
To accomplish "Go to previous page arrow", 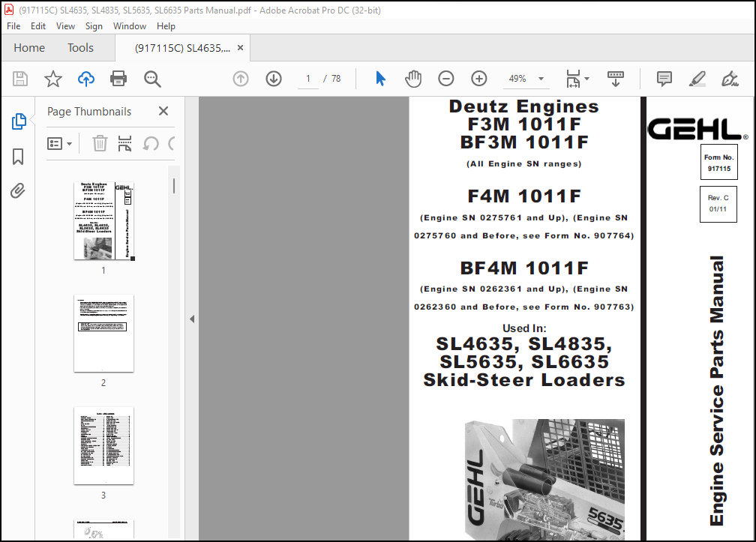I will 241,79.
